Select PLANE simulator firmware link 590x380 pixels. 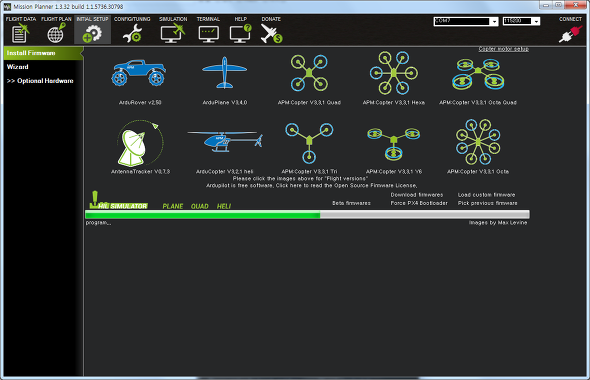[173, 206]
